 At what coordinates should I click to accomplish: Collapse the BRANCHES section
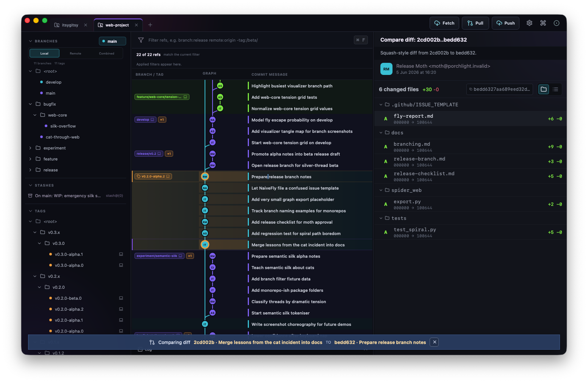click(x=30, y=41)
